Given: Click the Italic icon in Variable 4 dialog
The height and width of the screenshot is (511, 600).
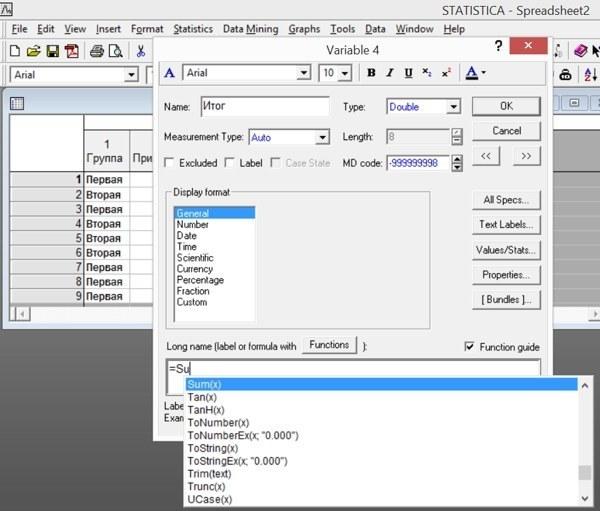Looking at the screenshot, I should coord(390,73).
